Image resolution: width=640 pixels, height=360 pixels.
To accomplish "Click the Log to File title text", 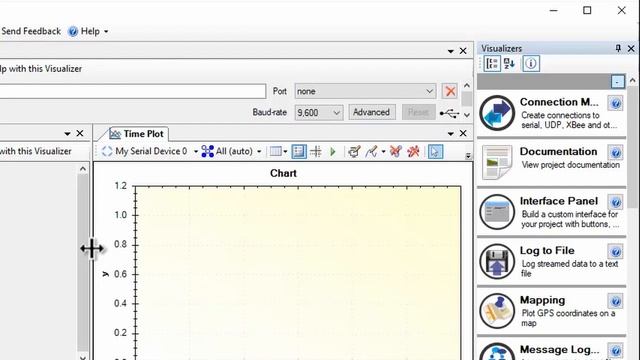I will pos(547,251).
